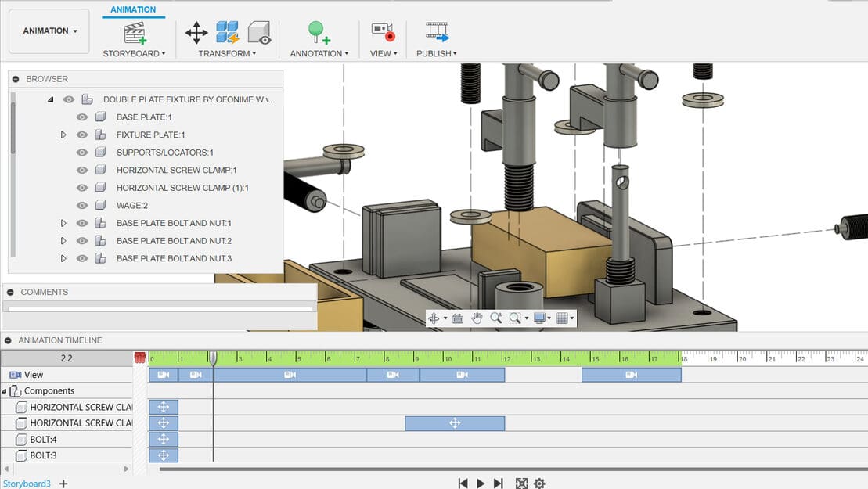Select the Annotation tool
The height and width of the screenshot is (489, 868).
(x=316, y=33)
